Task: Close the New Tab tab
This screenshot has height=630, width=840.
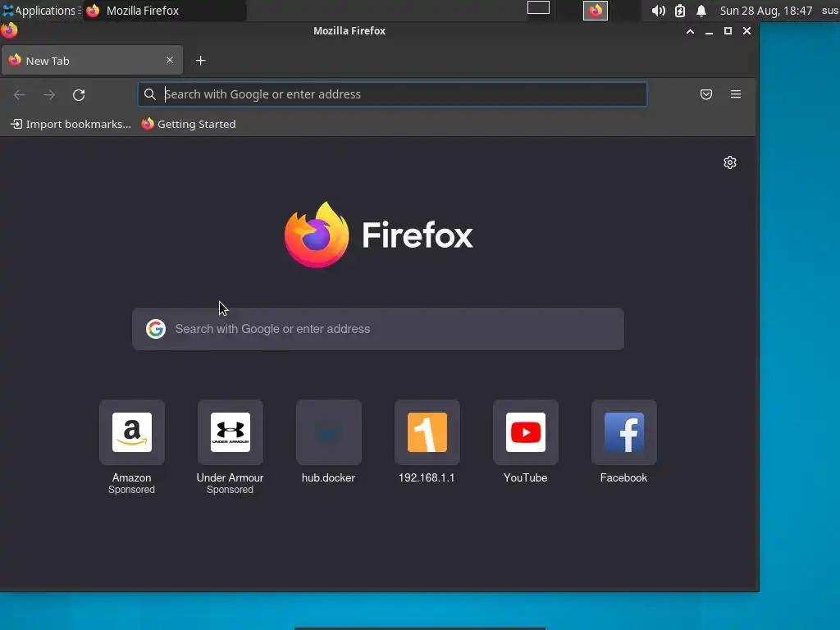Action: pyautogui.click(x=170, y=60)
